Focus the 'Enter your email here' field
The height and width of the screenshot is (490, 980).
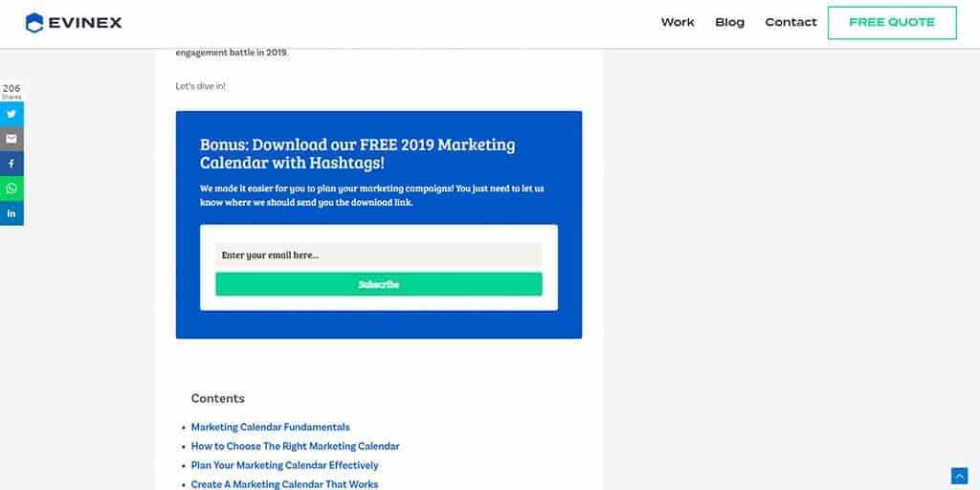[379, 255]
